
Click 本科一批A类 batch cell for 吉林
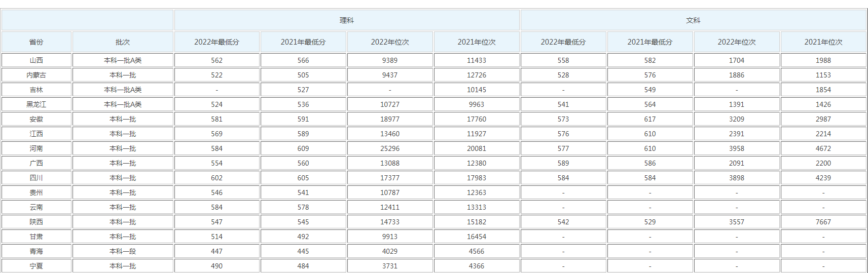pyautogui.click(x=123, y=90)
